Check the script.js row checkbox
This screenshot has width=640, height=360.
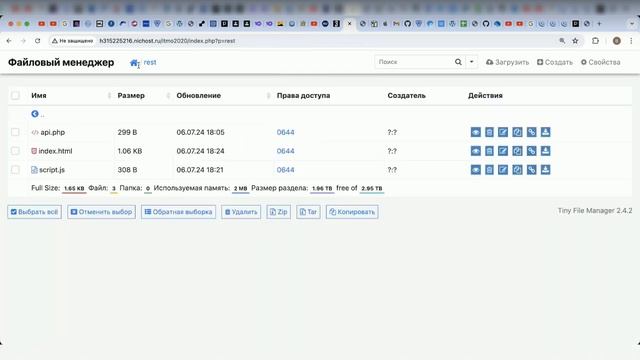click(16, 170)
